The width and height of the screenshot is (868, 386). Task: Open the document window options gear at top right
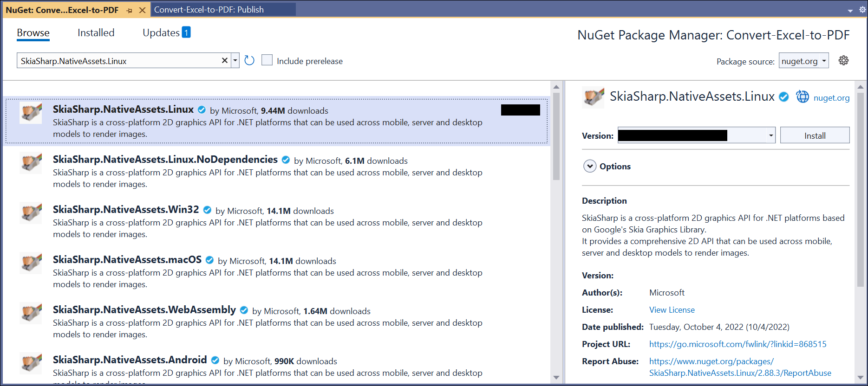pos(862,10)
